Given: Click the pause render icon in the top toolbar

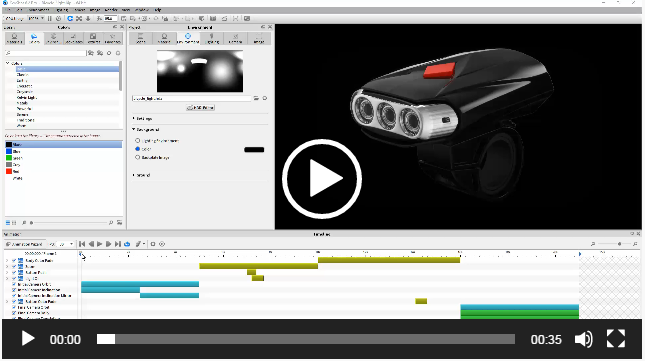Looking at the screenshot, I should coord(50,19).
